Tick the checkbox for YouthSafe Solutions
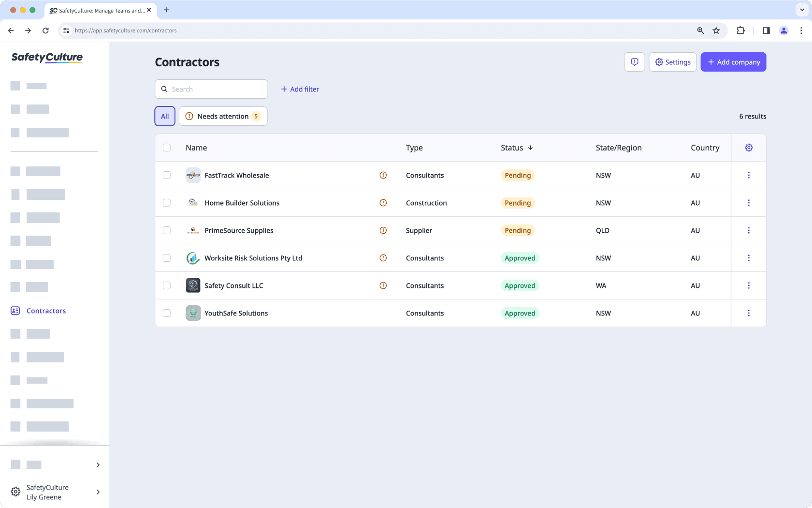The image size is (812, 508). click(167, 313)
